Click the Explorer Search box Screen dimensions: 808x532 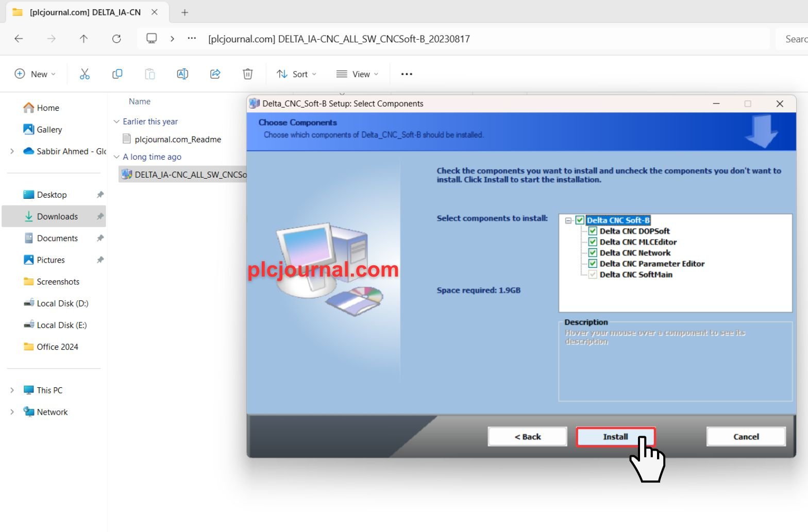coord(793,39)
